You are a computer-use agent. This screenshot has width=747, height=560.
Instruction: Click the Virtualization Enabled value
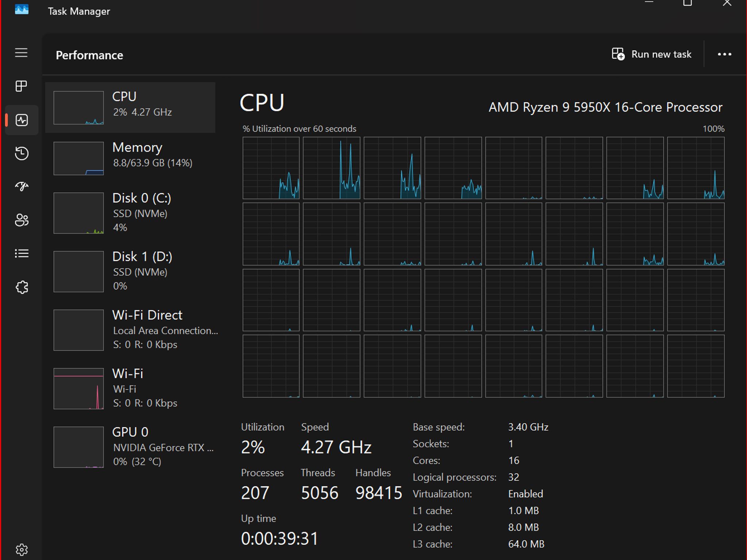pos(526,494)
